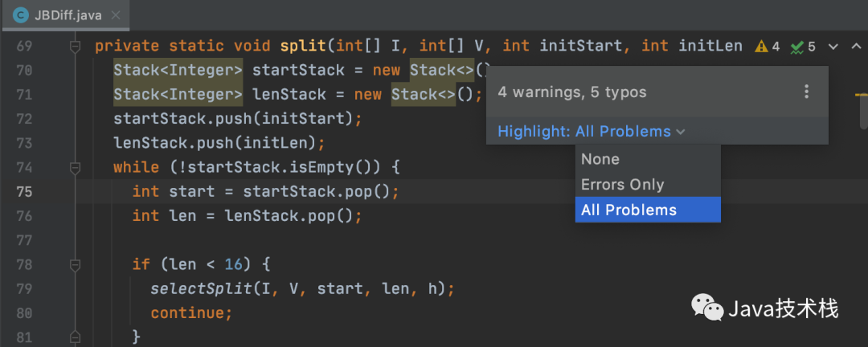Image resolution: width=868 pixels, height=347 pixels.
Task: Collapse the if block fold at line 78
Action: click(76, 264)
